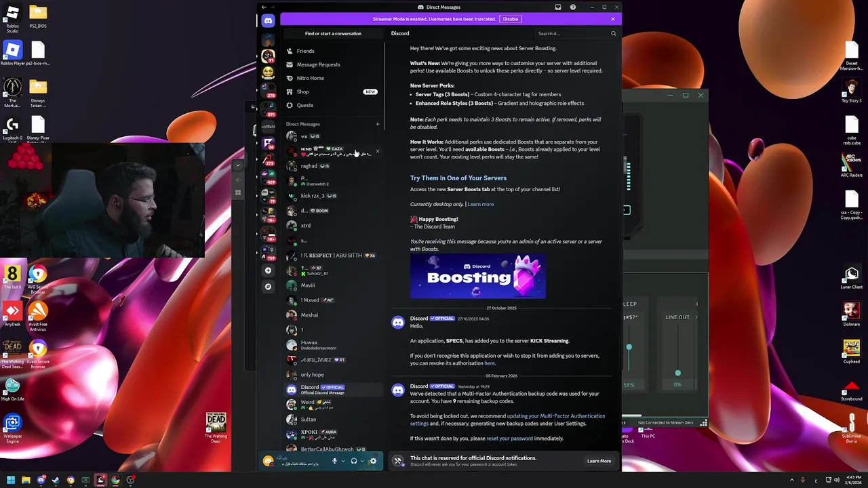Click the Windows Start button

click(x=11, y=481)
